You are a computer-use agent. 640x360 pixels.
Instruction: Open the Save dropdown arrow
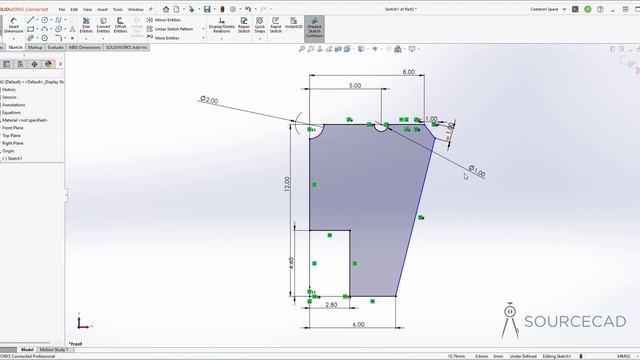point(214,9)
